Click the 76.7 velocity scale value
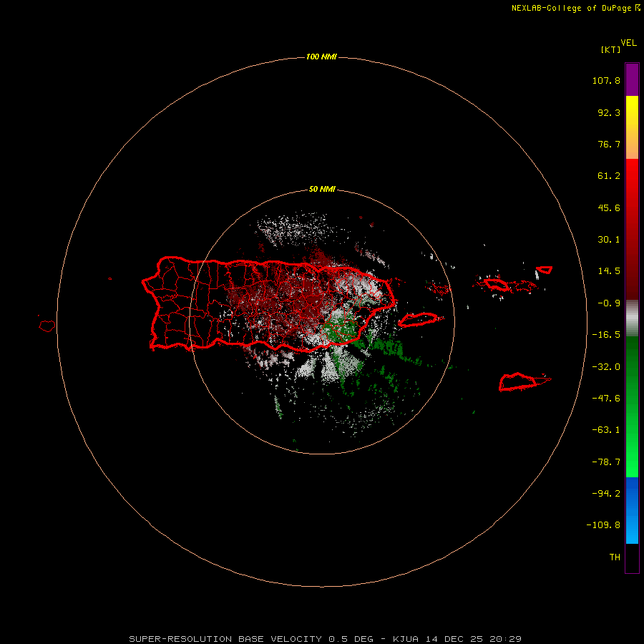This screenshot has height=644, width=644. pos(609,144)
